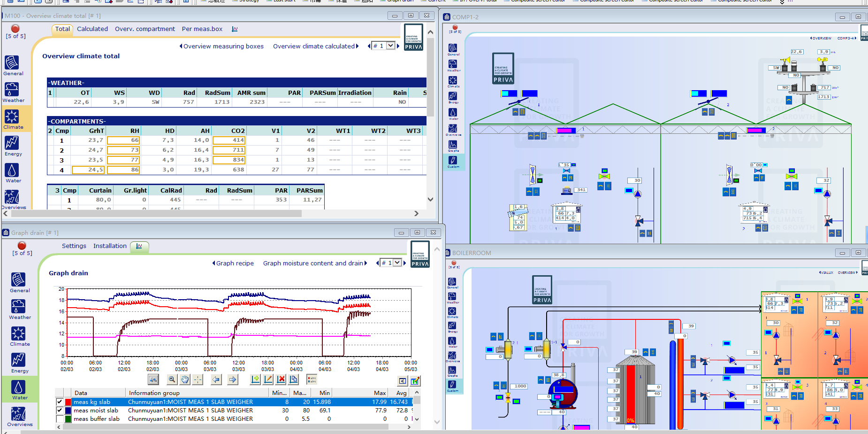The height and width of the screenshot is (434, 868).
Task: Delete data series with red X icon
Action: (x=281, y=380)
